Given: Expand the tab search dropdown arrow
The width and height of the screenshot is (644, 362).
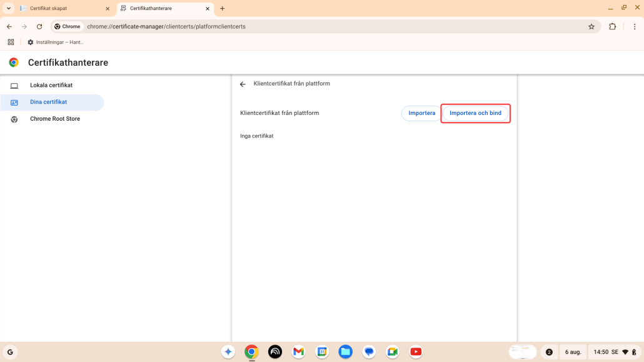Looking at the screenshot, I should pyautogui.click(x=9, y=9).
